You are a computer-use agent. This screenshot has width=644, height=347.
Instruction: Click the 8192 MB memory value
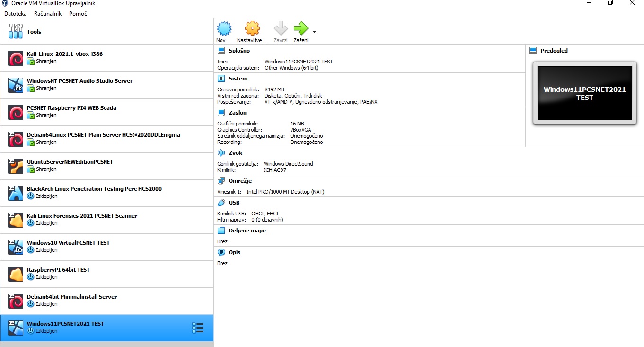pyautogui.click(x=274, y=89)
